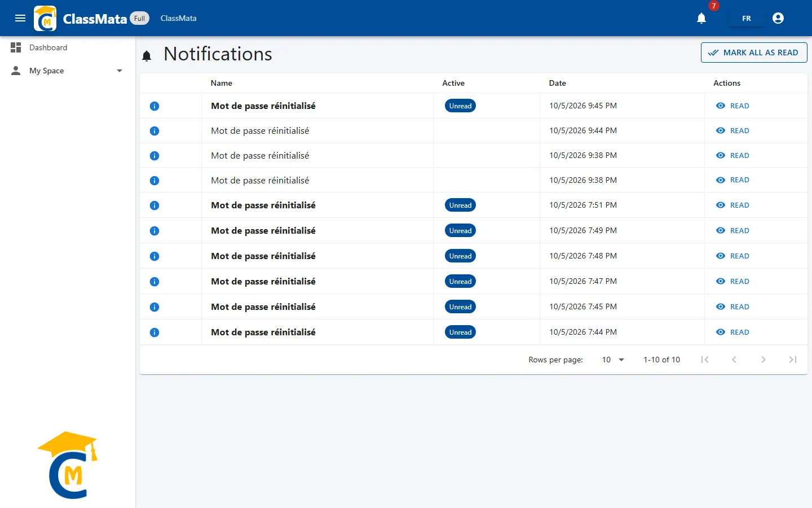Go to the next page of notifications
Image resolution: width=812 pixels, height=508 pixels.
764,360
